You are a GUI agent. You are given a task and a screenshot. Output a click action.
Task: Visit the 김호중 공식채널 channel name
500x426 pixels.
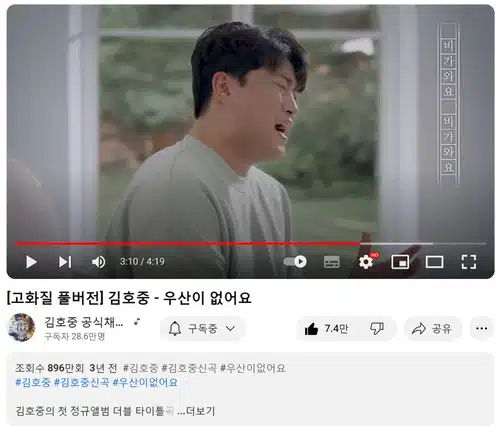point(84,322)
